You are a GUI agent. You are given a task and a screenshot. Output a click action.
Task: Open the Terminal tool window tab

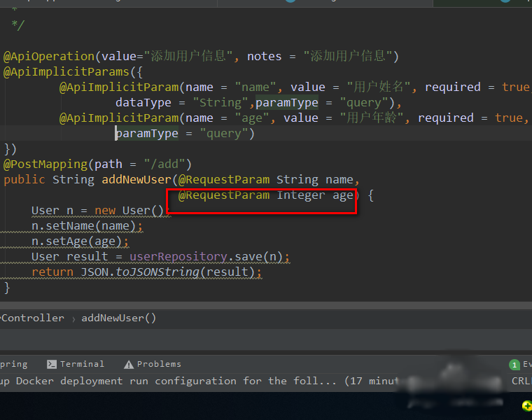(x=76, y=364)
